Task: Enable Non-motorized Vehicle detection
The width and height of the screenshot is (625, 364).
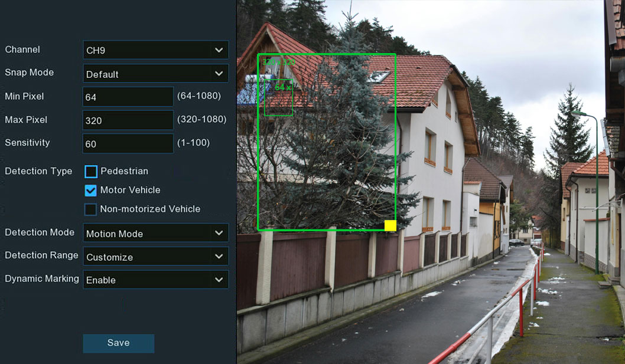Action: click(x=90, y=209)
